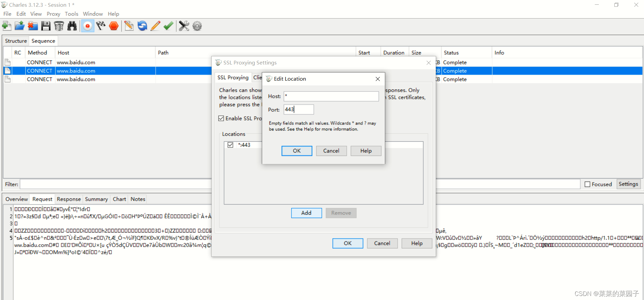Toggle the Focused checkbox

(587, 184)
